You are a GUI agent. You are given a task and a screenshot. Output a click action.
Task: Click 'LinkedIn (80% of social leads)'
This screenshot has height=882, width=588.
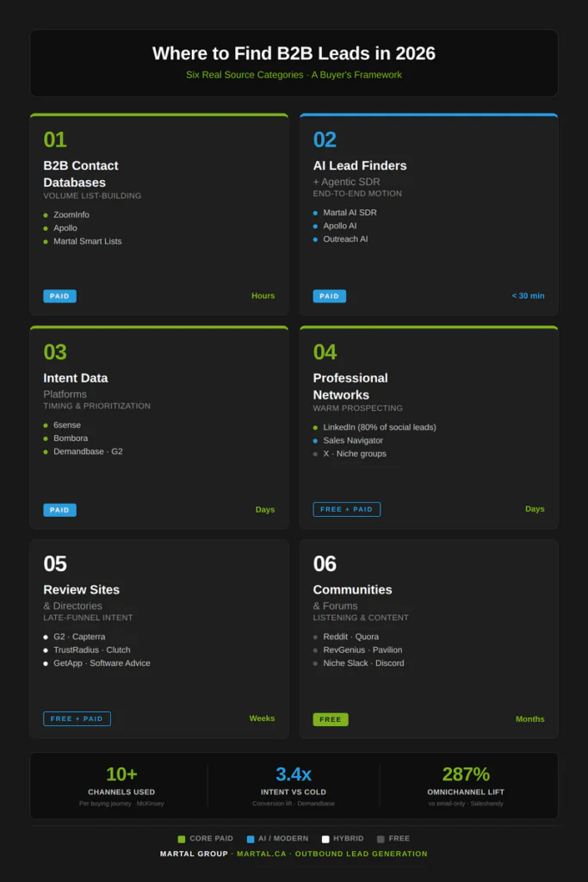380,427
